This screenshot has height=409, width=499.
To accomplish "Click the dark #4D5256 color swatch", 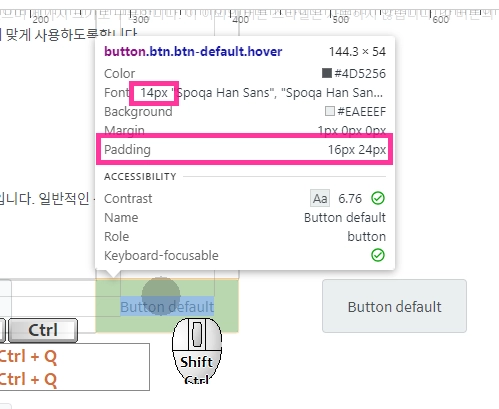I will (x=327, y=73).
